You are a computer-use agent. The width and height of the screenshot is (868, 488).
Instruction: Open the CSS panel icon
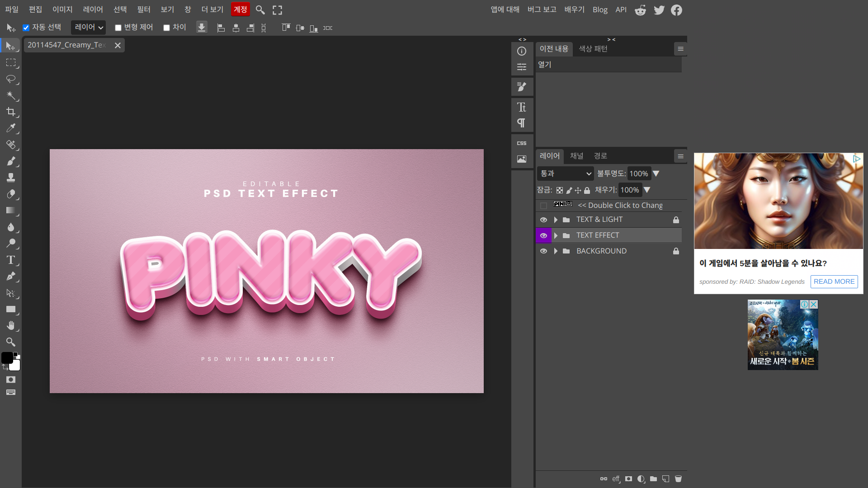[522, 143]
